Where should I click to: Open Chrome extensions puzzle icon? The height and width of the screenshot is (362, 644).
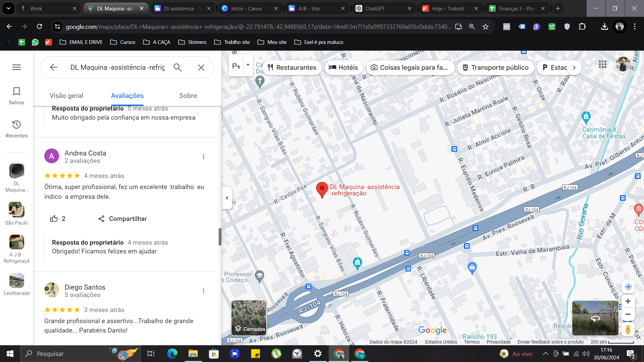click(582, 26)
